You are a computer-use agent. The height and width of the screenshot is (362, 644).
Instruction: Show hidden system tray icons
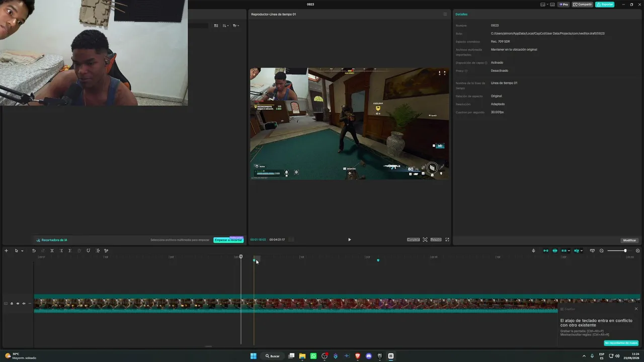pos(584,356)
